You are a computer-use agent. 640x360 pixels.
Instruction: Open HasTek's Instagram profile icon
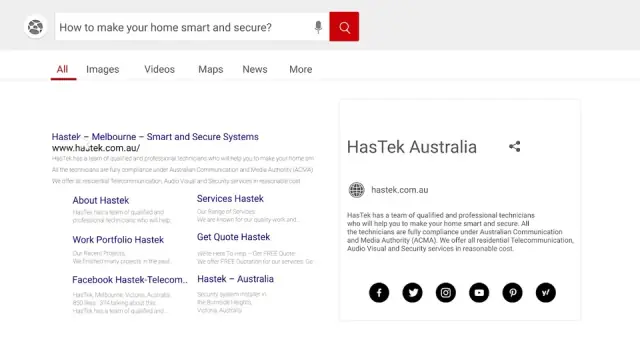tap(446, 293)
